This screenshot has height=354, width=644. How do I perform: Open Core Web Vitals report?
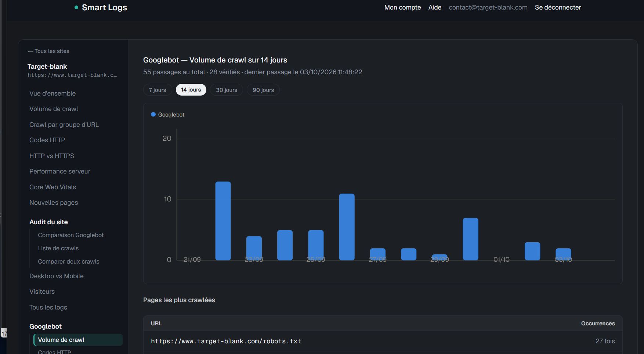53,187
